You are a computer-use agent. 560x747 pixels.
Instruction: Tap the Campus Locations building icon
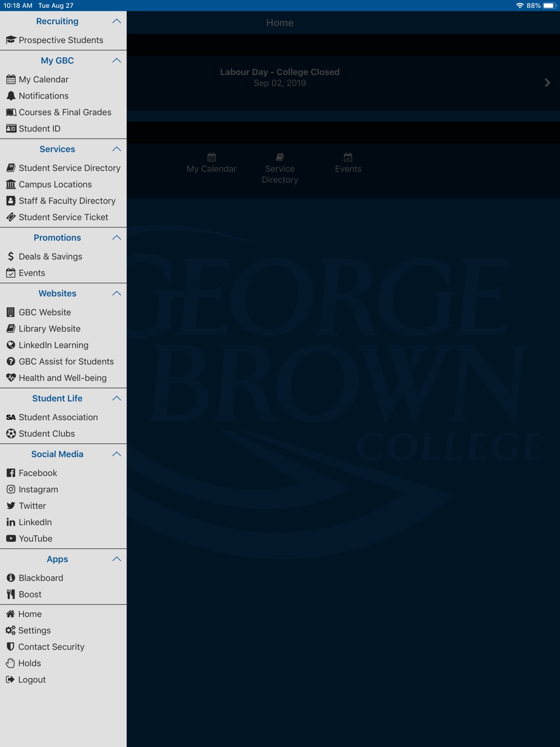click(11, 184)
